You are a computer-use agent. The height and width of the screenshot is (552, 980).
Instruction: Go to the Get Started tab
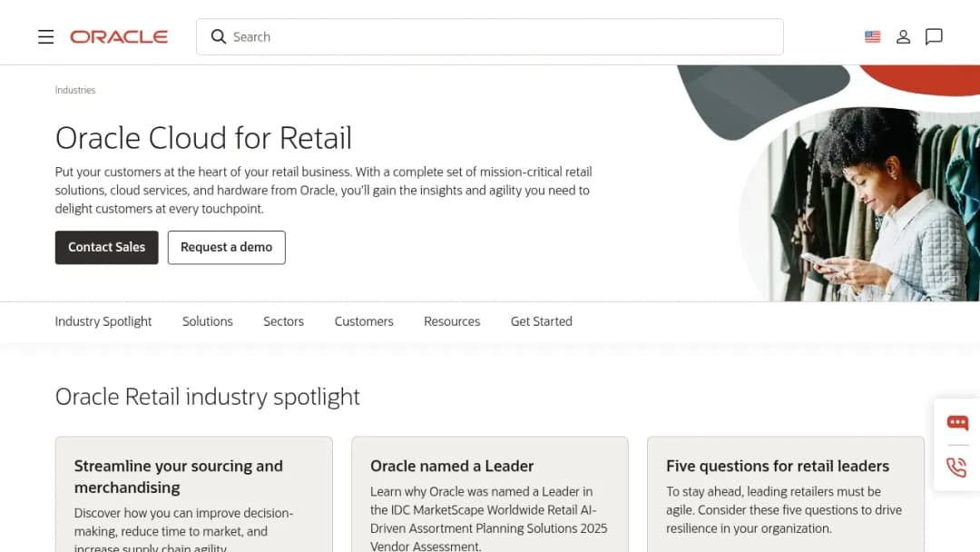click(x=541, y=321)
